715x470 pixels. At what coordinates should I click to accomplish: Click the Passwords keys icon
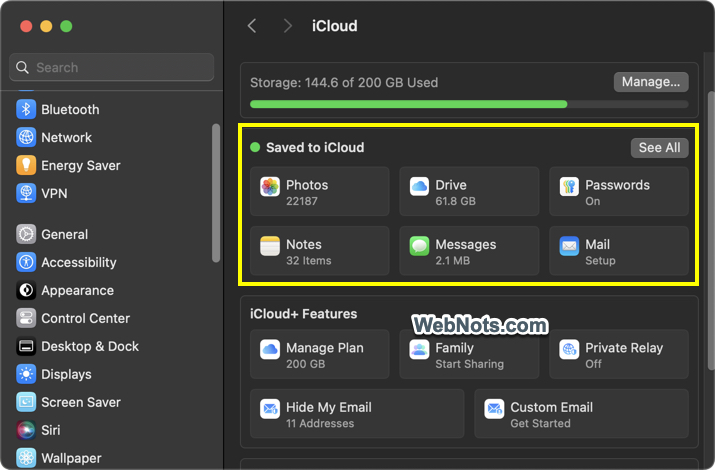tap(569, 187)
